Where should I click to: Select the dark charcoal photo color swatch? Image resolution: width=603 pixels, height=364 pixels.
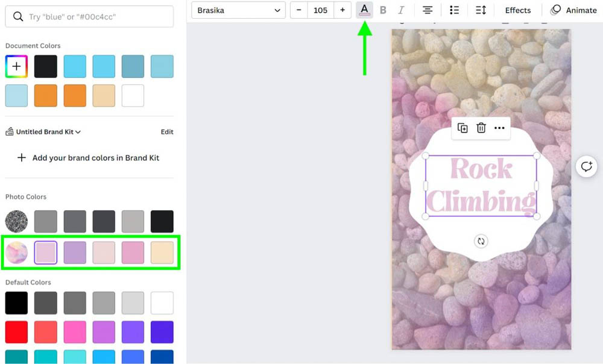coord(104,221)
